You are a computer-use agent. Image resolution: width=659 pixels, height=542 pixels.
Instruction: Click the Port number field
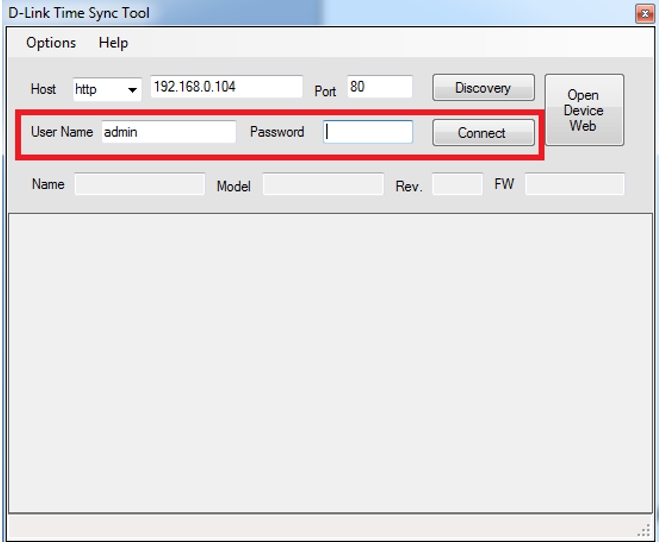tap(379, 87)
